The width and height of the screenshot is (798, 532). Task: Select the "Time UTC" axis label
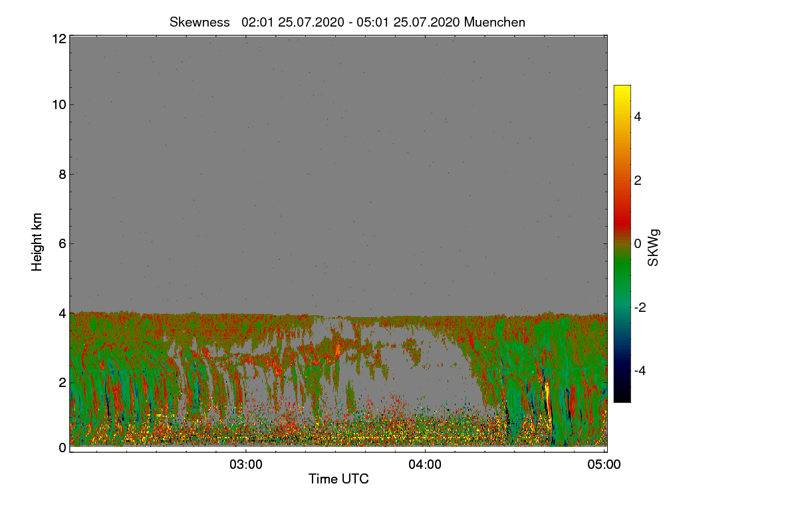(x=338, y=479)
